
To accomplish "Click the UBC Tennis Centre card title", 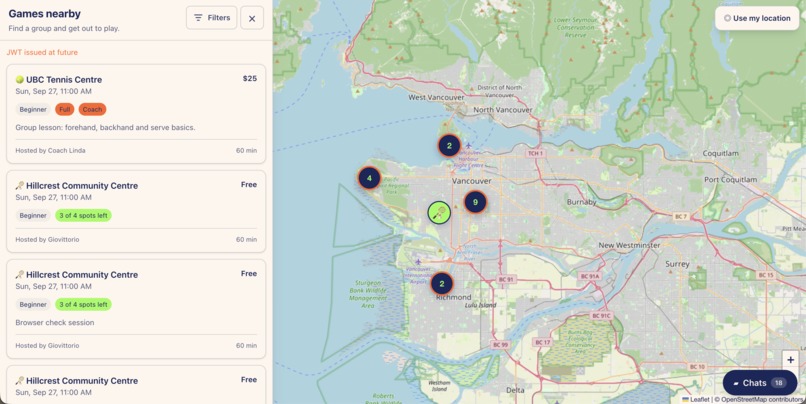I will click(64, 80).
